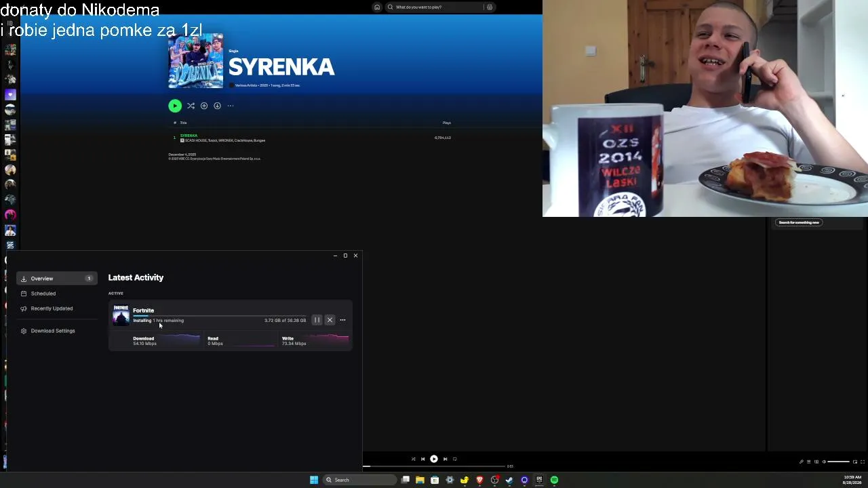
Task: Download the SYRENKA single
Action: (x=217, y=106)
